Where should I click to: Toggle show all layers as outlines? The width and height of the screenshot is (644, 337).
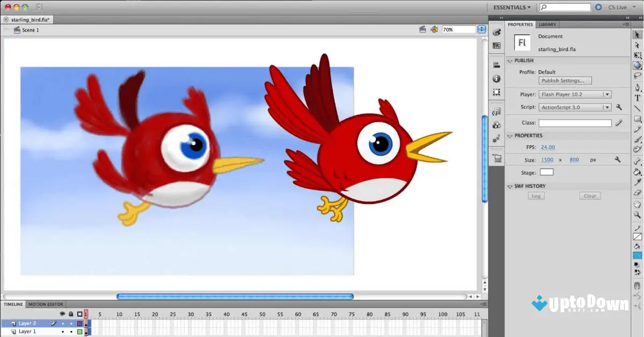(x=79, y=314)
